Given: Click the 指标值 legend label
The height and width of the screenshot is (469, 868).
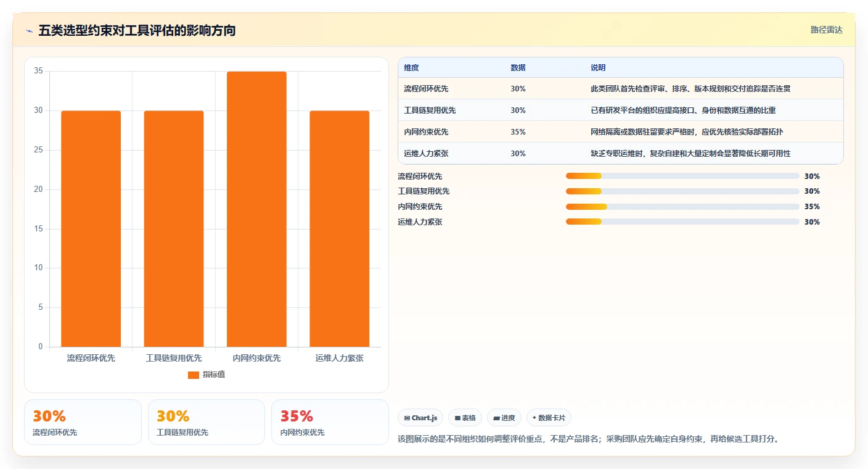Looking at the screenshot, I should pos(214,375).
